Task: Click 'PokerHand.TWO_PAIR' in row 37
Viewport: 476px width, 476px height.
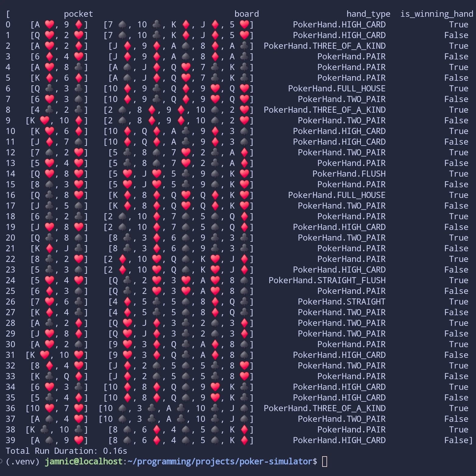Action: tap(342, 419)
